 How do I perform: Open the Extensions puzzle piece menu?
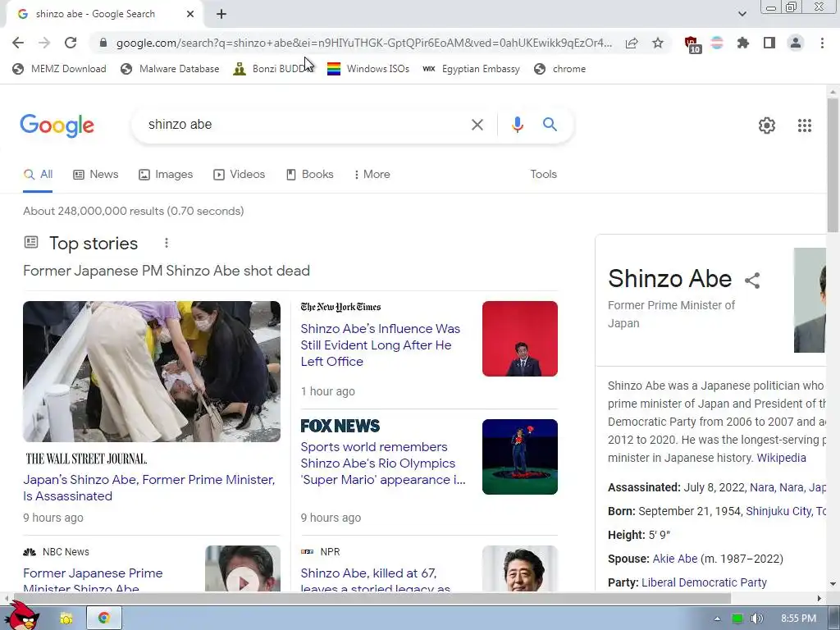click(x=743, y=43)
